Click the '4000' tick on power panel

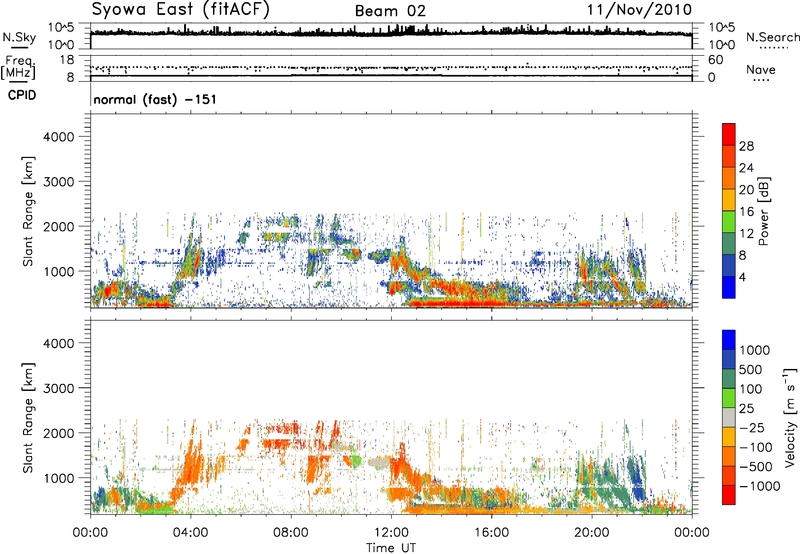coord(59,137)
